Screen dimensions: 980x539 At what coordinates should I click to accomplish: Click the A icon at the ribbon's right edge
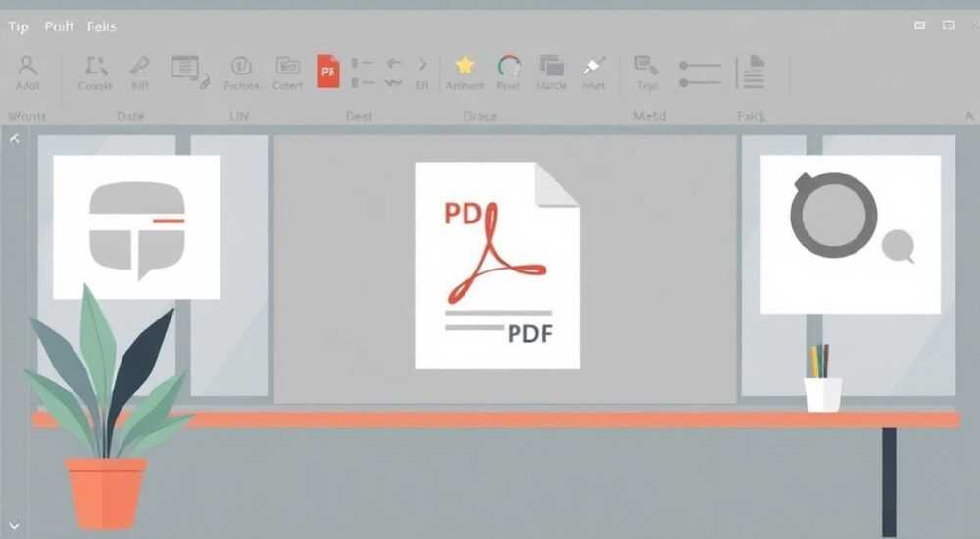pos(969,116)
